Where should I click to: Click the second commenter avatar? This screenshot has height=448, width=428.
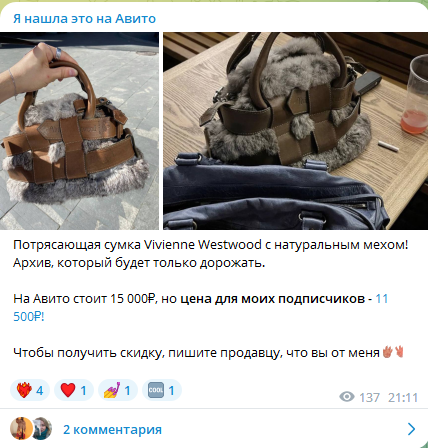[x=43, y=428]
